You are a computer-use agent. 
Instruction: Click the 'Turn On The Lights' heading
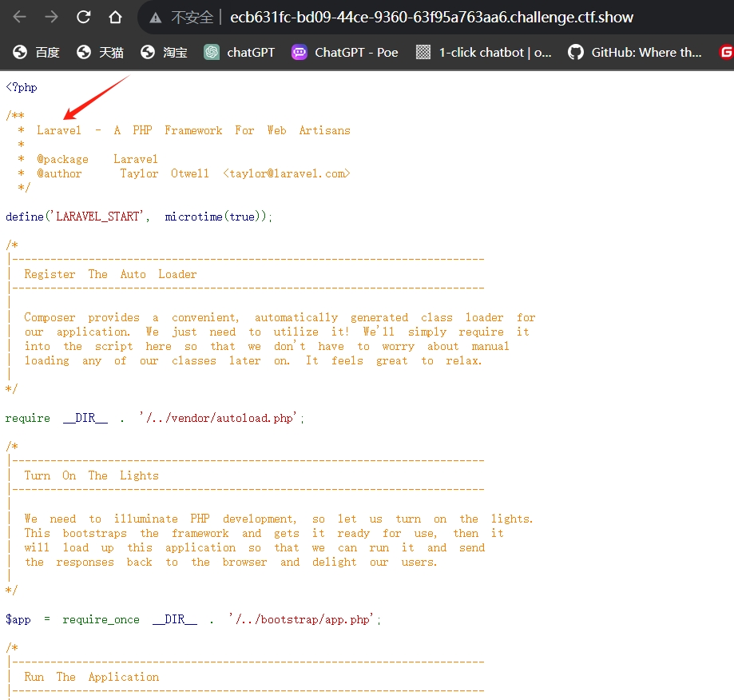[x=92, y=475]
